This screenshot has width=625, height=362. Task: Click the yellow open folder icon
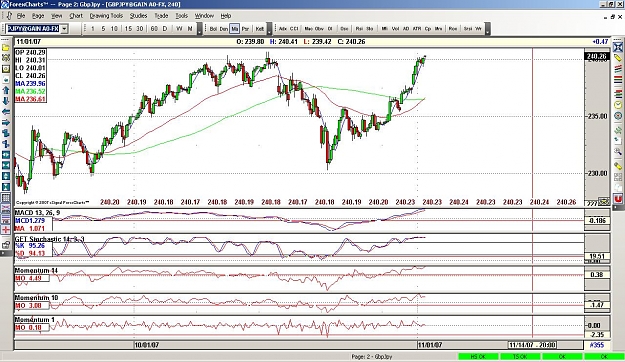6,47
